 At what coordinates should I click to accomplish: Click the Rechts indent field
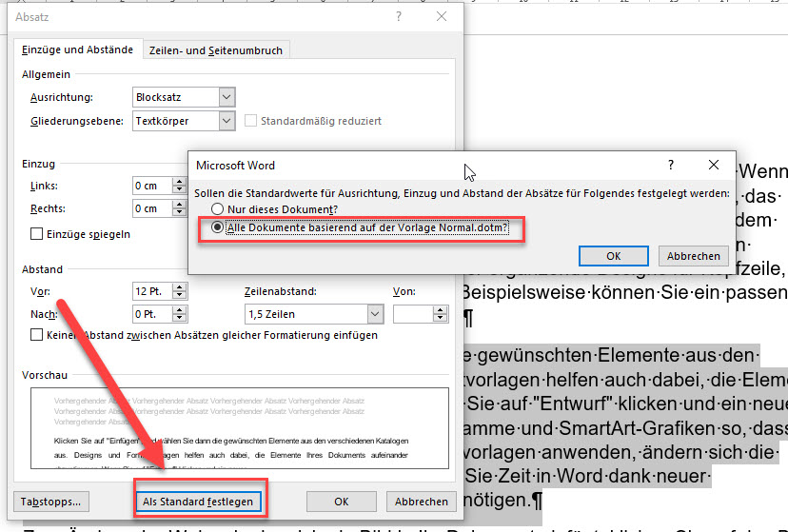tap(153, 208)
